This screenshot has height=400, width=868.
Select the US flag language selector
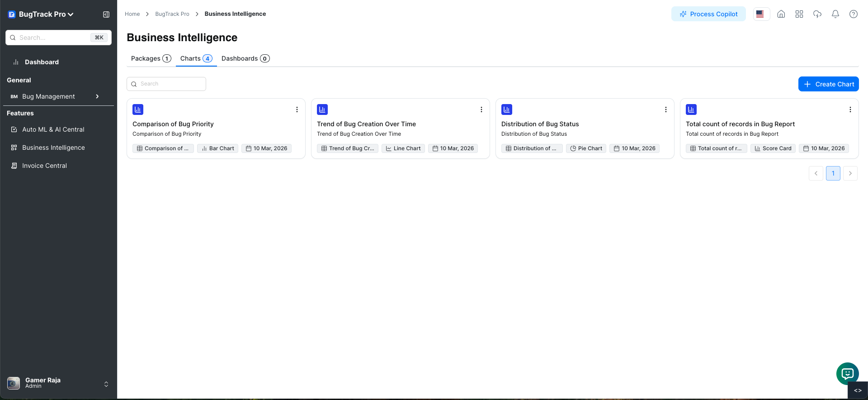(x=760, y=14)
